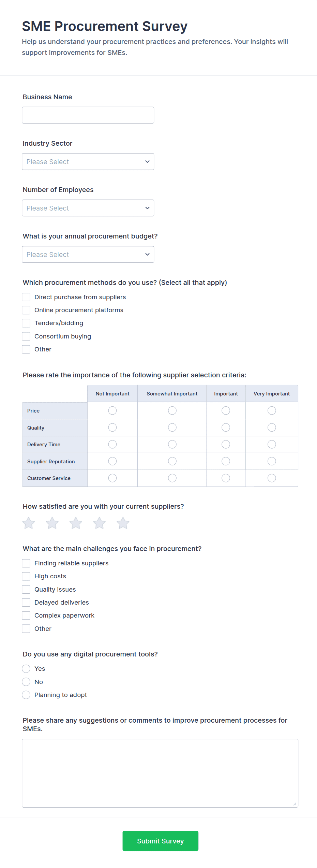Enable the "Tenders/bidding" procurement method

pos(26,323)
